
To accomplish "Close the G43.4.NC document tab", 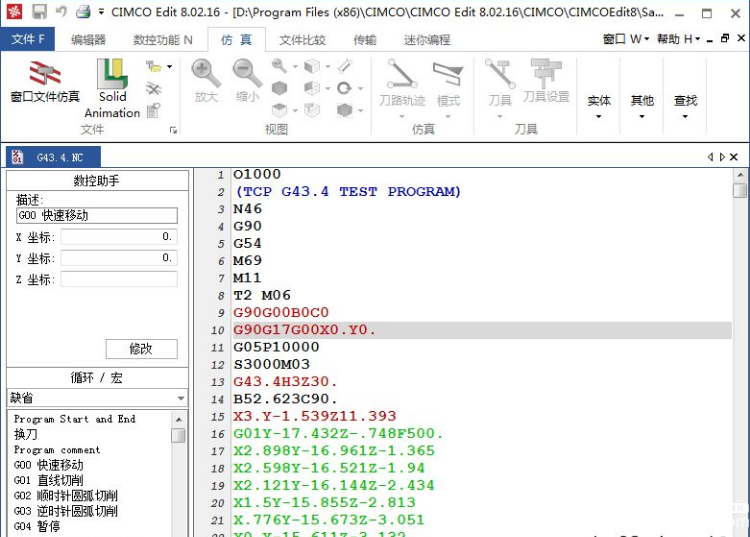I will click(x=734, y=157).
